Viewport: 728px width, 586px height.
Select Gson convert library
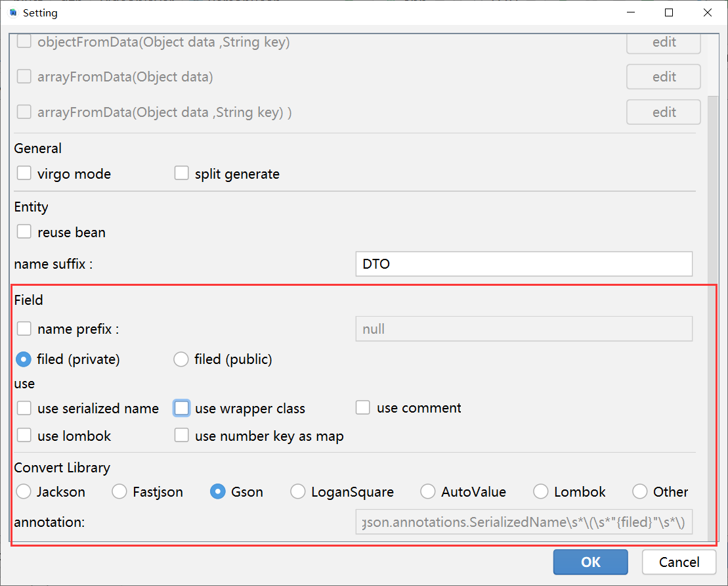tap(218, 491)
